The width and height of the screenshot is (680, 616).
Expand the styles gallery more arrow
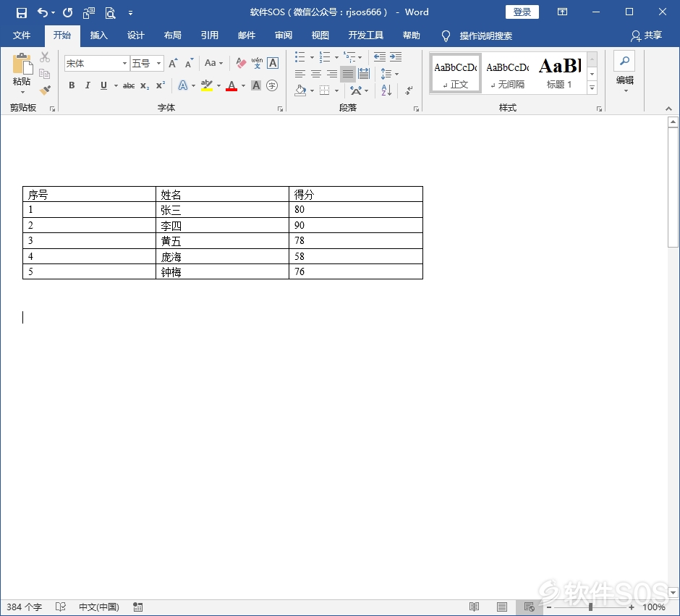[592, 88]
